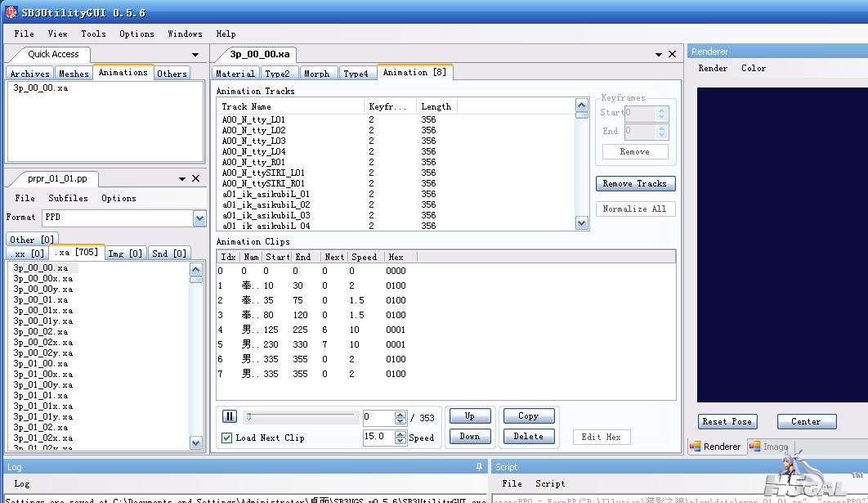Open the Subfiles menu in pp panel

pos(68,198)
